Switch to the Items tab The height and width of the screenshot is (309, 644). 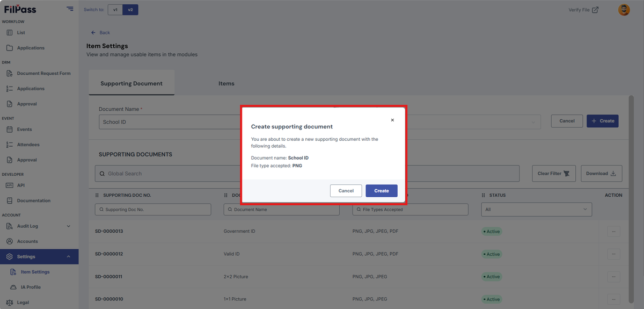(226, 83)
